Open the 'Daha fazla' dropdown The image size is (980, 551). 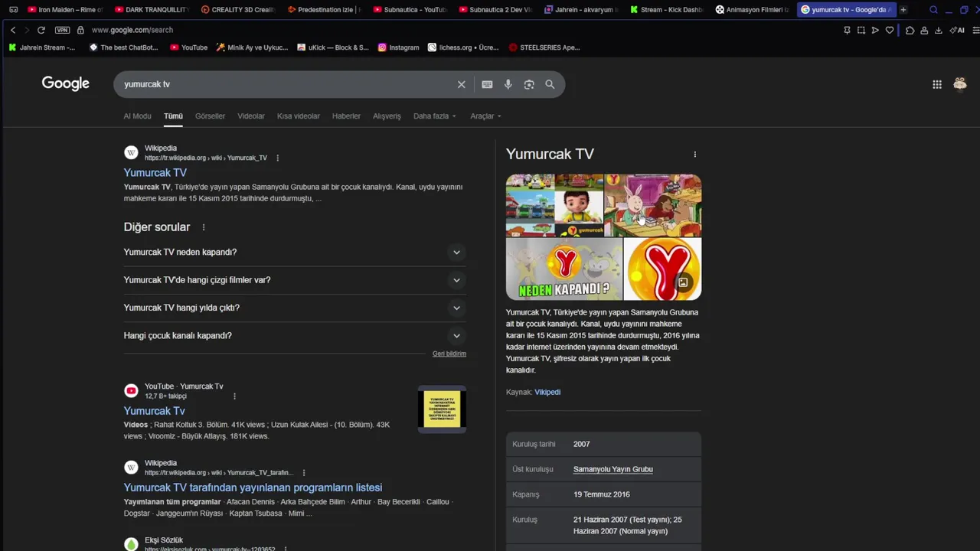click(x=435, y=116)
